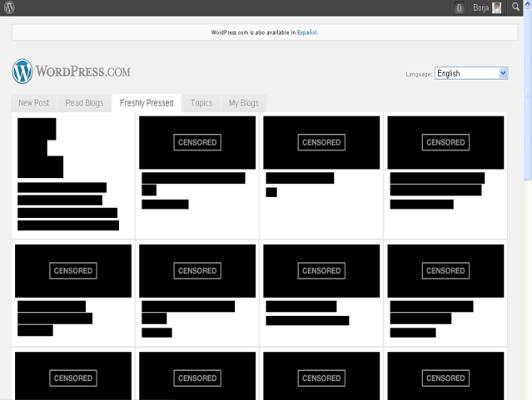Open the admin bar search magnifier
Screen dimensions: 532x400
[x=516, y=8]
